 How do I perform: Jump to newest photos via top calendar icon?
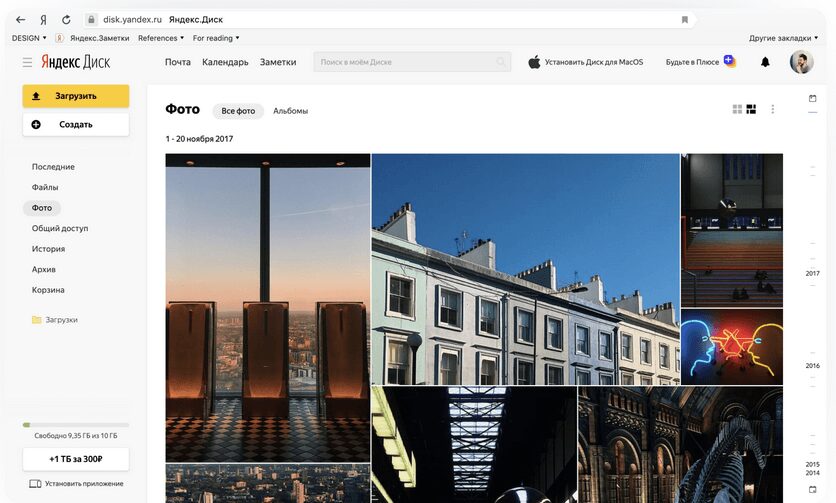click(x=812, y=98)
